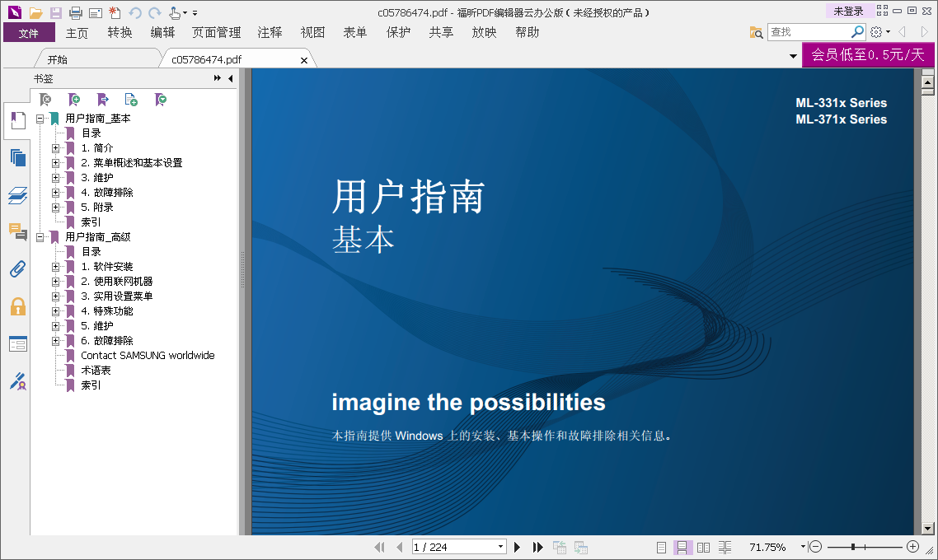Click the add new bookmark icon
The width and height of the screenshot is (938, 560).
74,99
